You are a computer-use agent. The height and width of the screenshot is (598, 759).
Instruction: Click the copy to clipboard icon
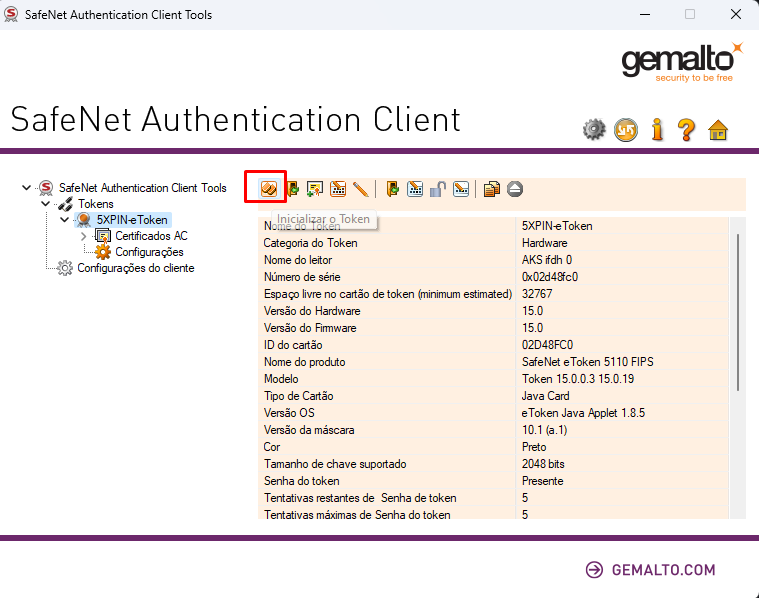tap(491, 188)
